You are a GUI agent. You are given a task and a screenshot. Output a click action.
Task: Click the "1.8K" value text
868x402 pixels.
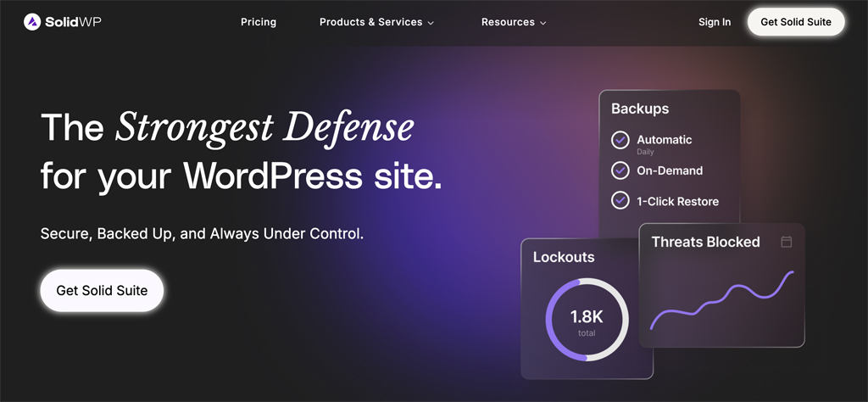pyautogui.click(x=587, y=316)
